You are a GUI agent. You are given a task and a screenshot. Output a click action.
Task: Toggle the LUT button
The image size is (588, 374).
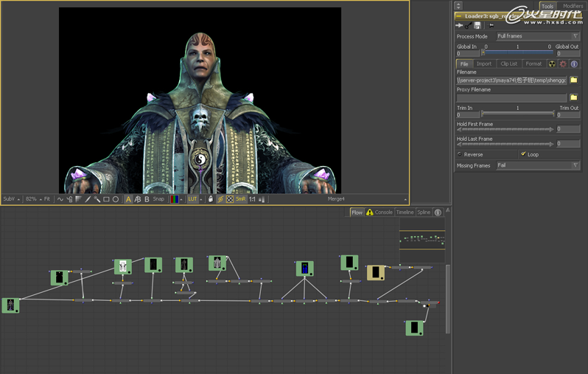(x=192, y=199)
